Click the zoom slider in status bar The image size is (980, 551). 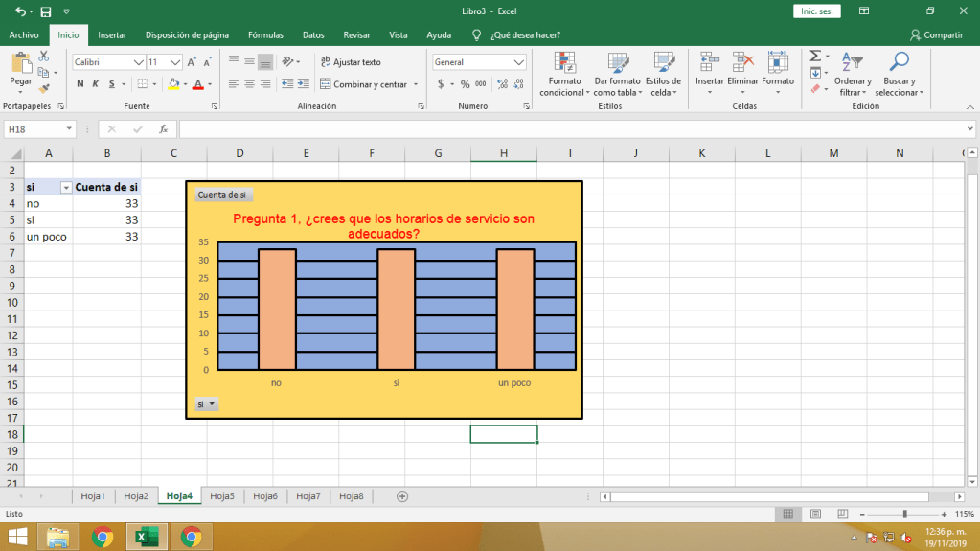tap(905, 515)
